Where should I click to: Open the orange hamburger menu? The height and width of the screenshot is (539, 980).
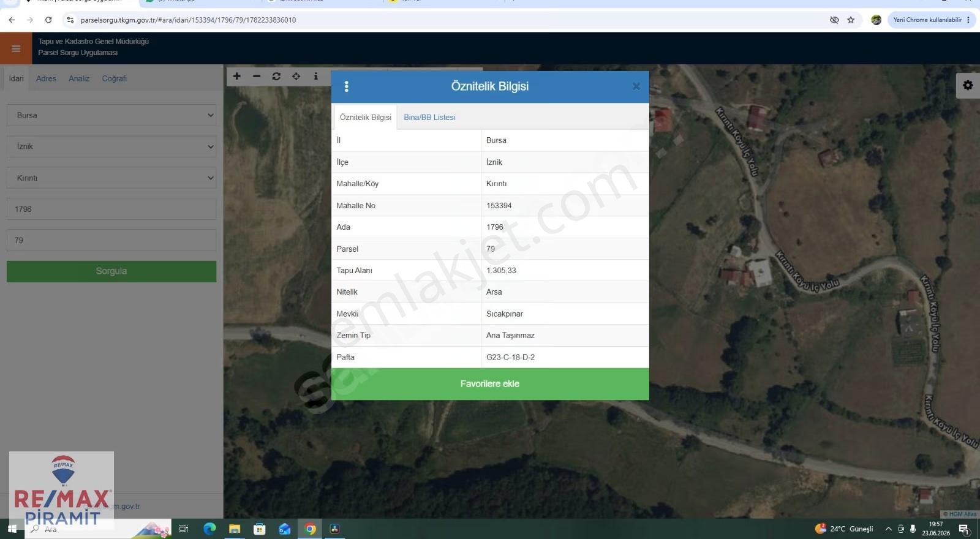coord(16,48)
